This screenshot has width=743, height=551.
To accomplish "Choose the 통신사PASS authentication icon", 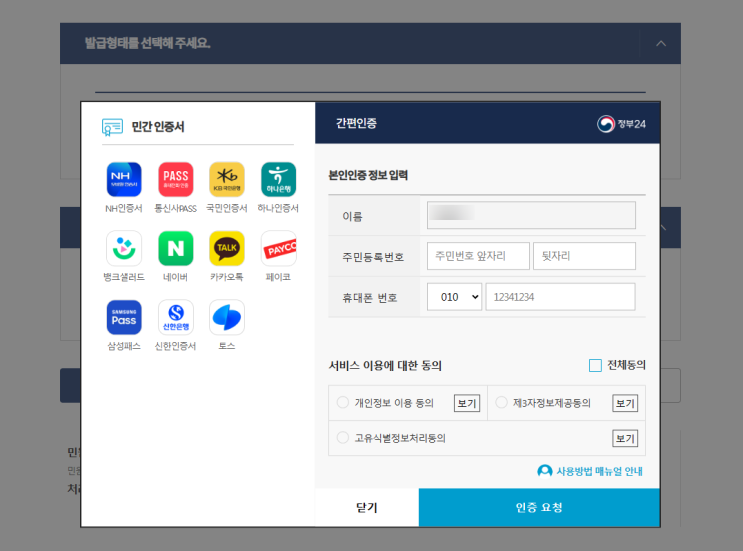I will tap(175, 180).
